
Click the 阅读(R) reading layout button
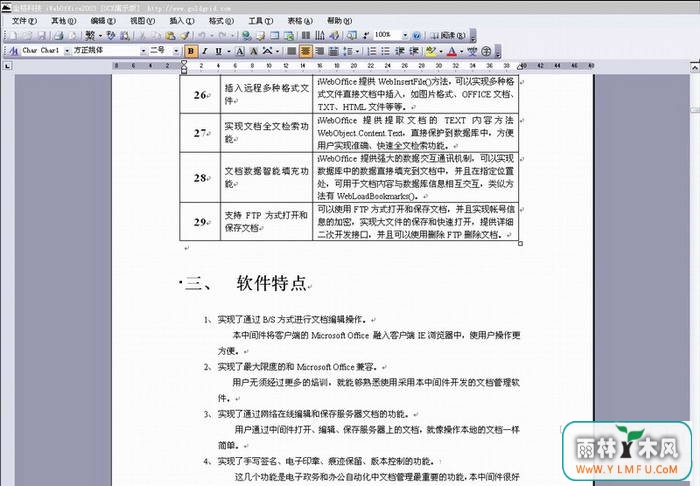click(x=448, y=35)
